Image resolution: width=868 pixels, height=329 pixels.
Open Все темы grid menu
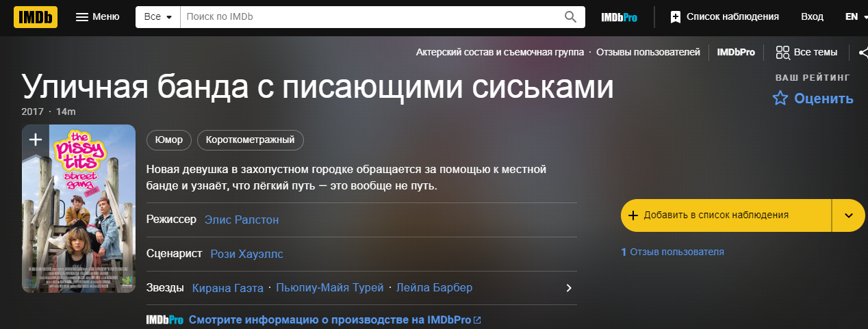[806, 52]
